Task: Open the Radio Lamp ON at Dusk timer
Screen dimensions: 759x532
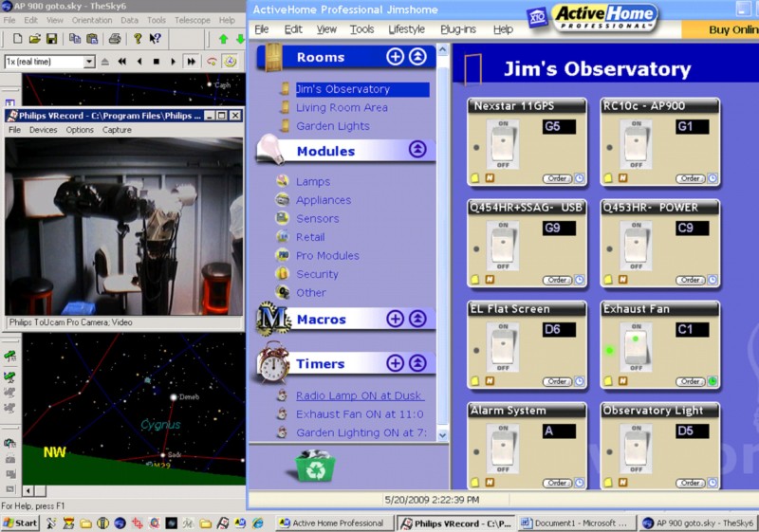Action: [x=360, y=395]
